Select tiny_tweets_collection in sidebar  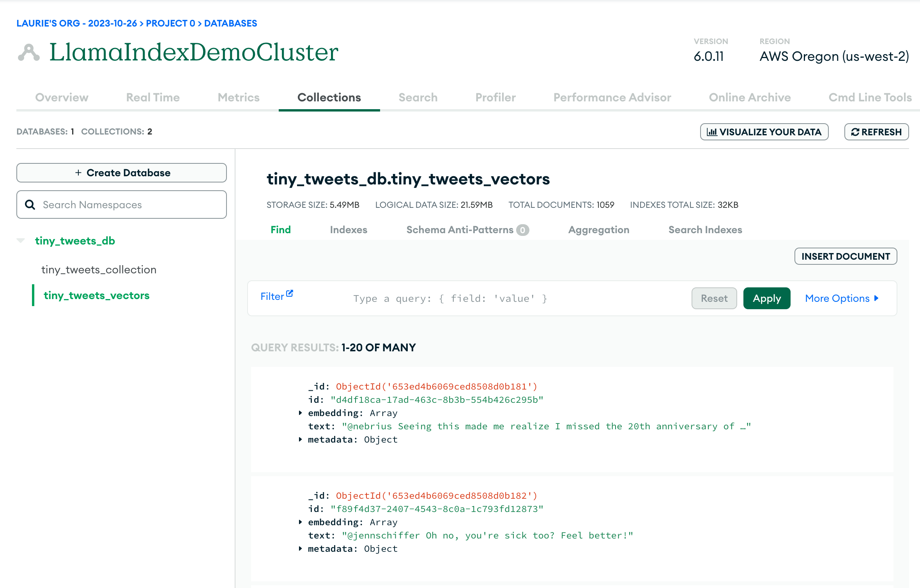point(99,269)
